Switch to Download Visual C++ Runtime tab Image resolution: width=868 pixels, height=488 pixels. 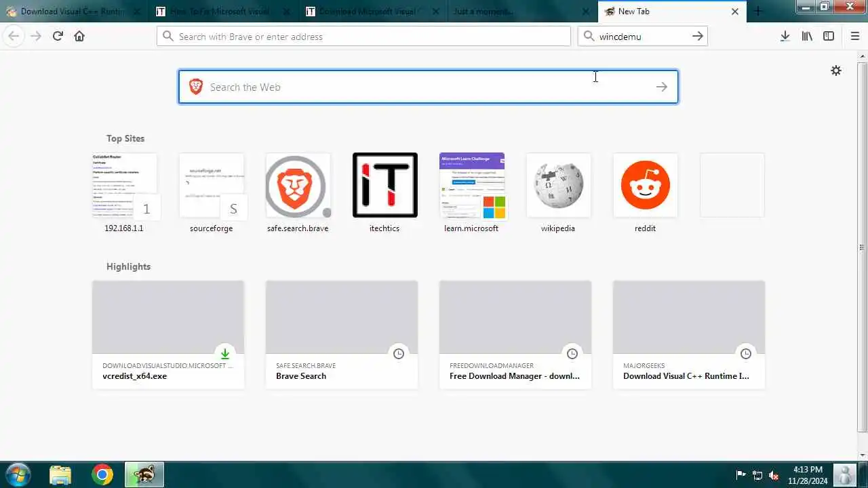pos(74,12)
